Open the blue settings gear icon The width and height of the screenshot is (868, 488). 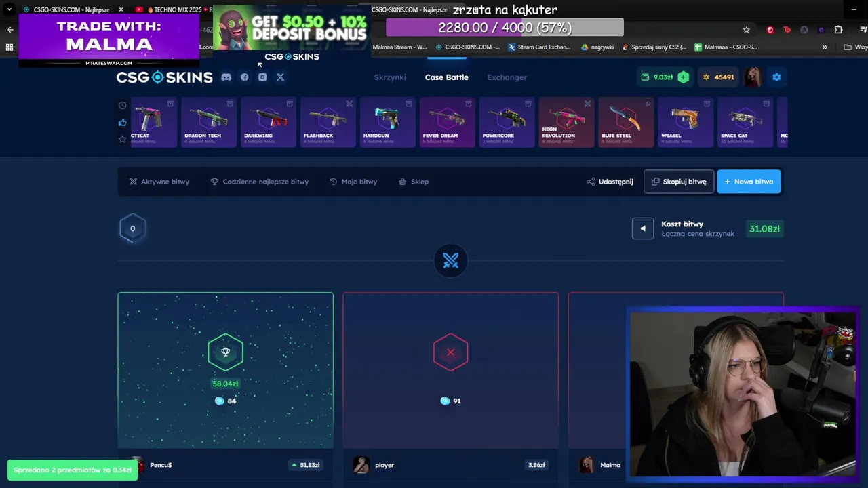[x=776, y=77]
